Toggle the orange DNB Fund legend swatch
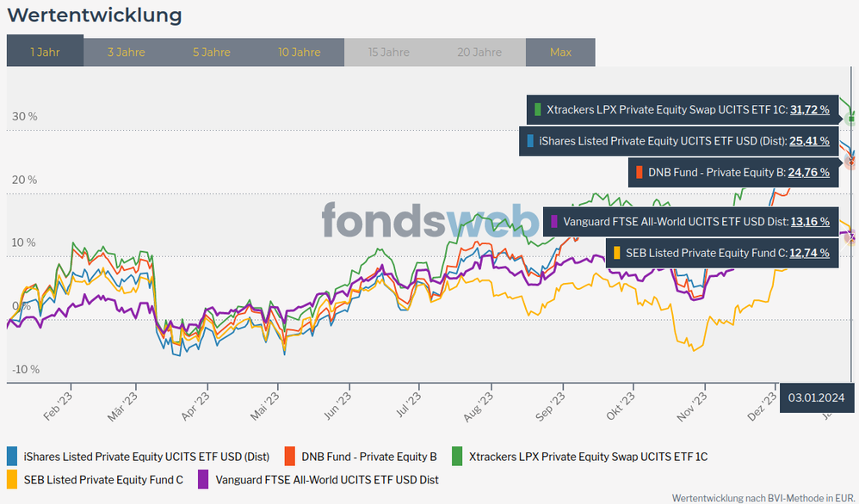Screen dimensions: 859x504 click(x=290, y=456)
